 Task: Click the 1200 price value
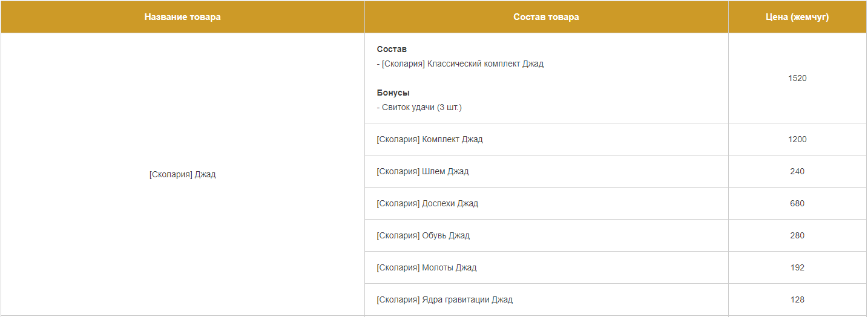tap(797, 140)
